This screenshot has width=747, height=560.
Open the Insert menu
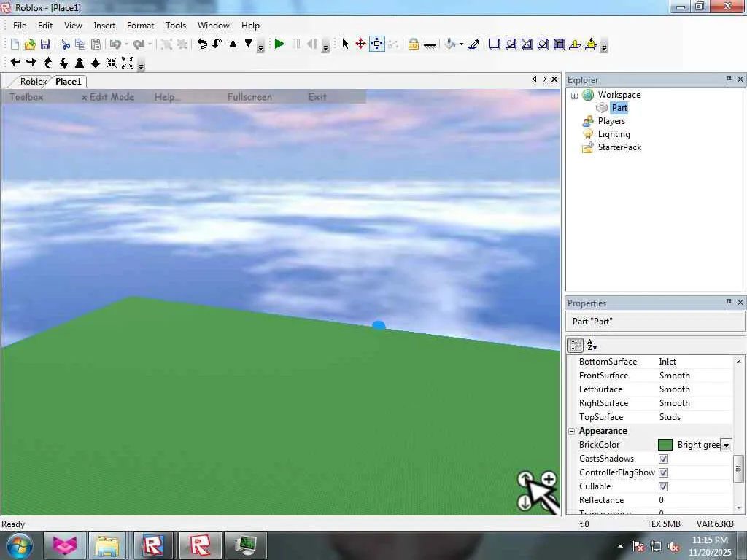click(x=104, y=26)
